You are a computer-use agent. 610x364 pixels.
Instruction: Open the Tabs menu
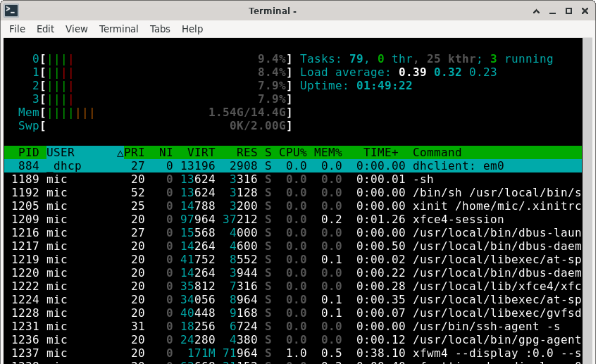coord(160,29)
